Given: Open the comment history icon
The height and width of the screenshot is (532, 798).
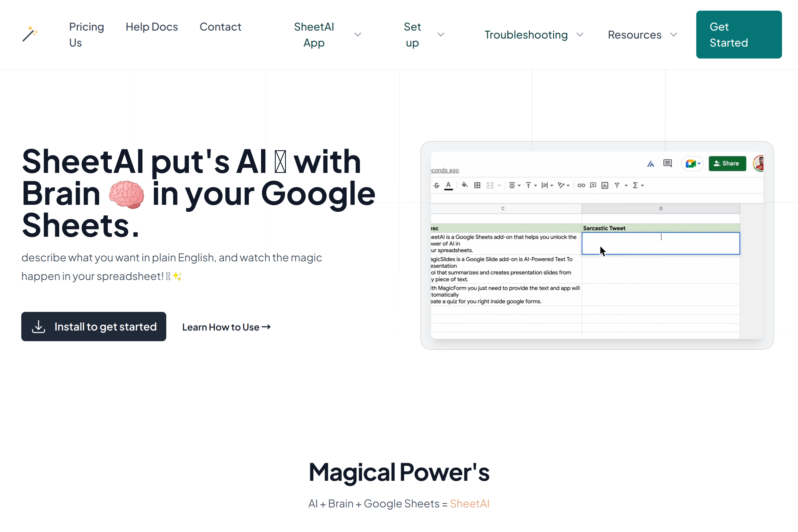Looking at the screenshot, I should 667,164.
